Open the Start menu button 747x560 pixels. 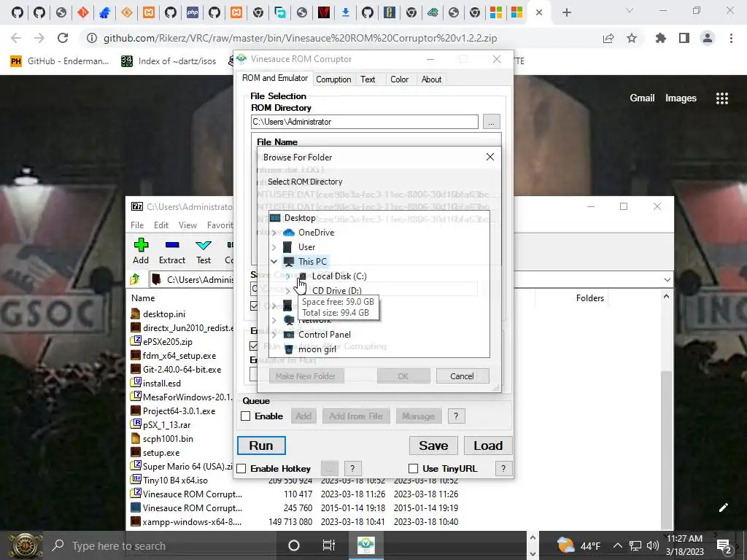coord(25,545)
